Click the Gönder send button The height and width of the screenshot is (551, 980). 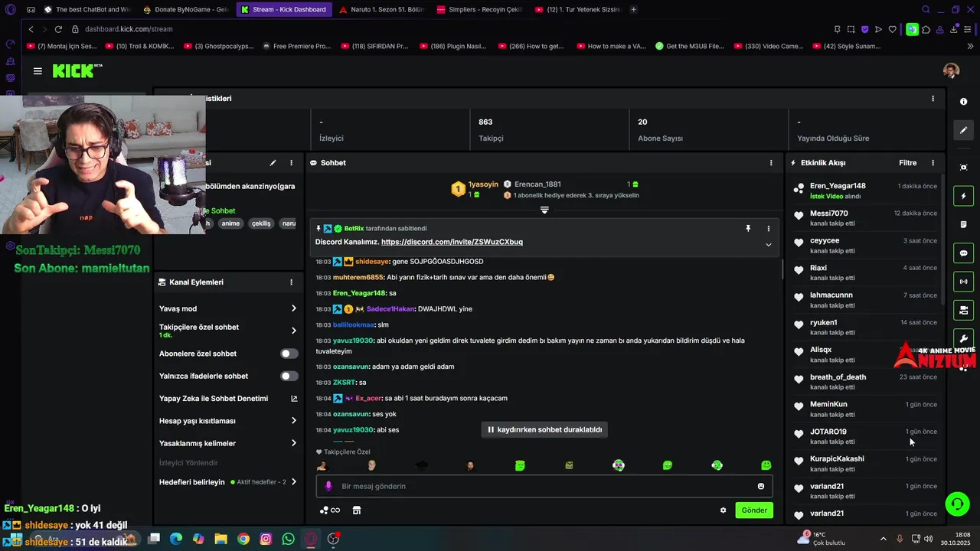[x=754, y=510]
